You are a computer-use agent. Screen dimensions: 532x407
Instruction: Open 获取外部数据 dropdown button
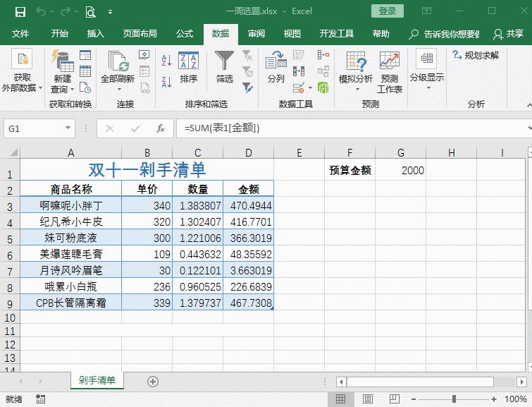tap(22, 71)
